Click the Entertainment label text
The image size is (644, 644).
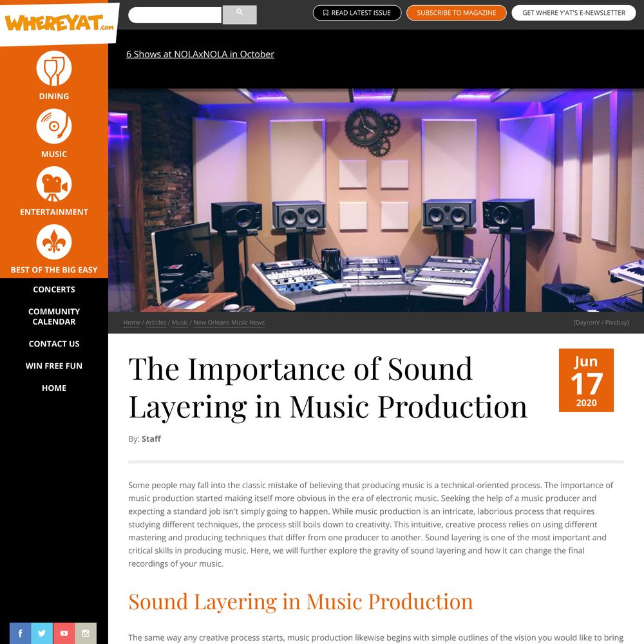pos(54,212)
